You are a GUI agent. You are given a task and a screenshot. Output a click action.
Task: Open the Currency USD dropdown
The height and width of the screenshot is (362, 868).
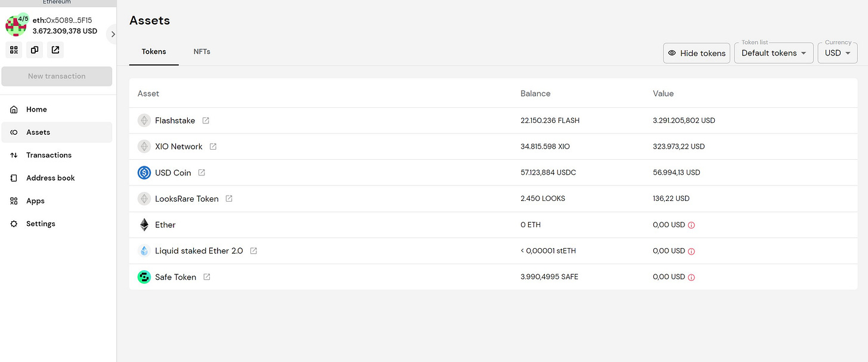tap(838, 53)
